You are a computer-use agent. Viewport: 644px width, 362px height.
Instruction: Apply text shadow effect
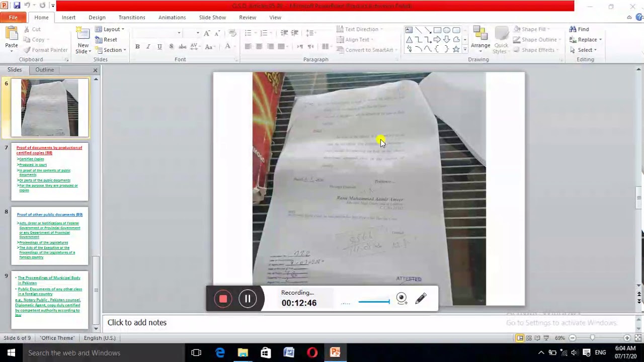tap(171, 47)
